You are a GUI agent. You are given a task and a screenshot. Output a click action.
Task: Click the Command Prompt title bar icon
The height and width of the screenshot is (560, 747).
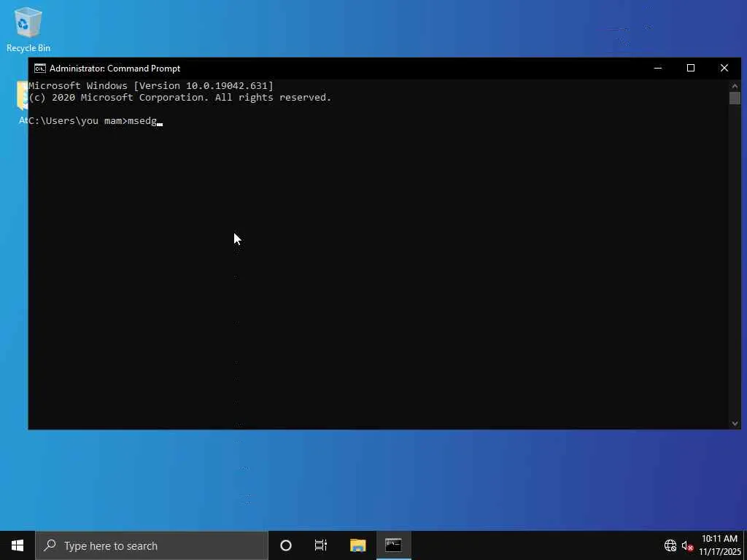pyautogui.click(x=40, y=68)
